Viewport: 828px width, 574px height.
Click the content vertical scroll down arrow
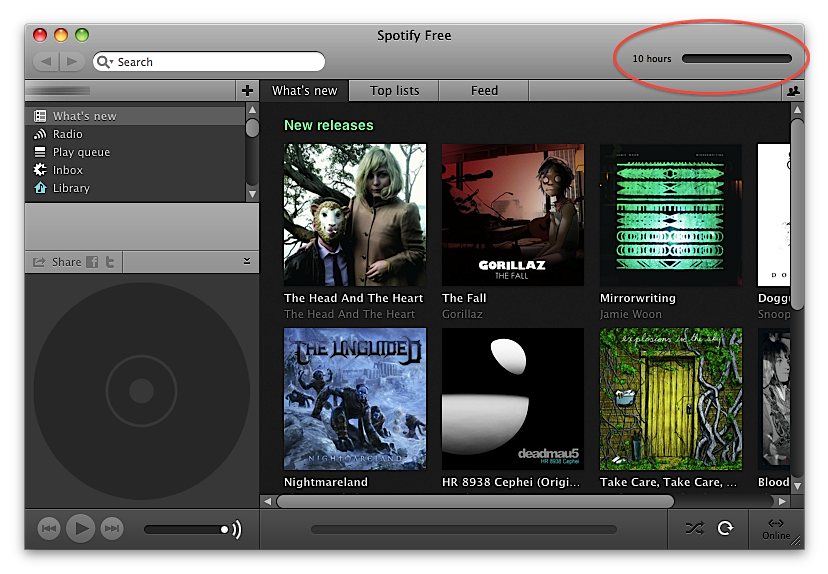pyautogui.click(x=797, y=486)
